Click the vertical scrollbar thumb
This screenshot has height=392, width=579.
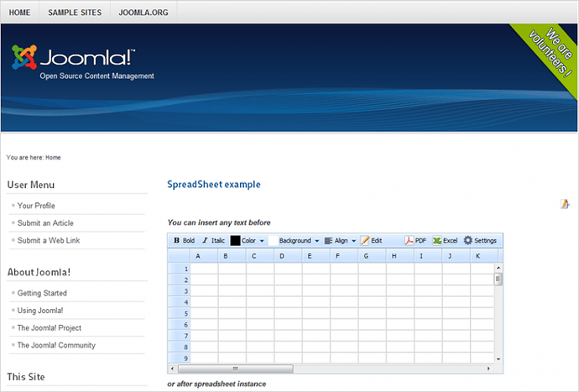pos(498,279)
